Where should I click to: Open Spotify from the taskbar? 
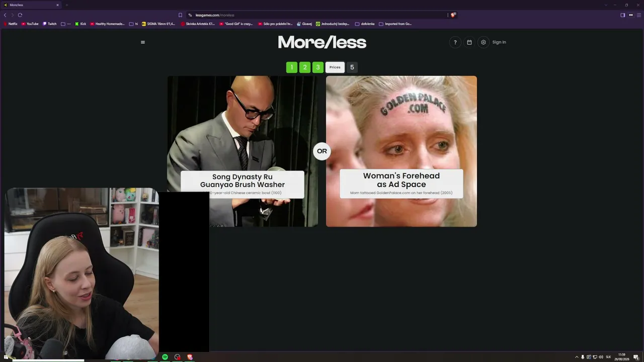pos(165,357)
